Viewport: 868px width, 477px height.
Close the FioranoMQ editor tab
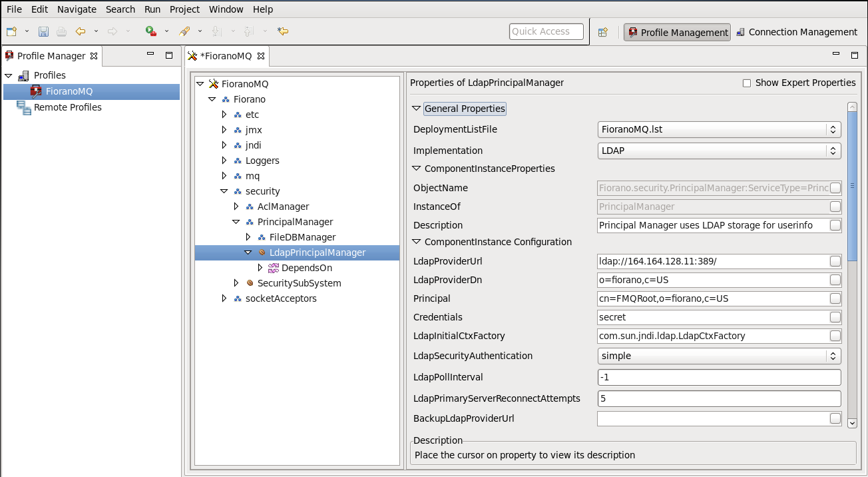tap(261, 56)
